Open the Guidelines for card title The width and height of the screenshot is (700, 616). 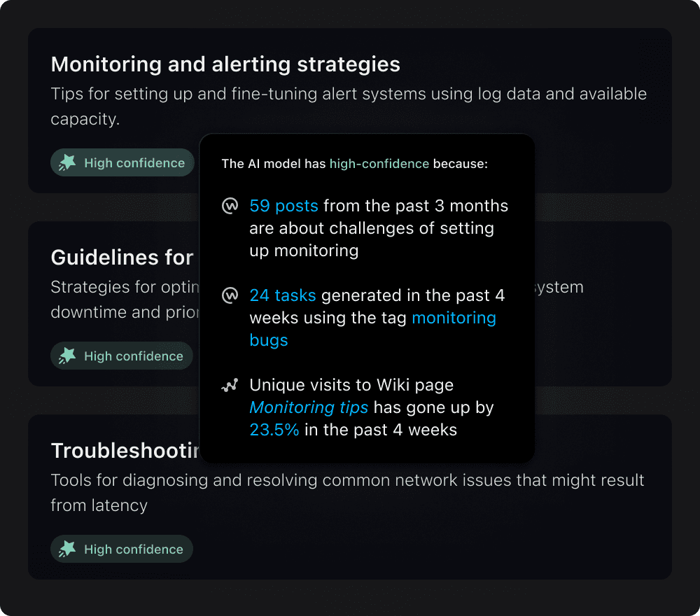[122, 258]
